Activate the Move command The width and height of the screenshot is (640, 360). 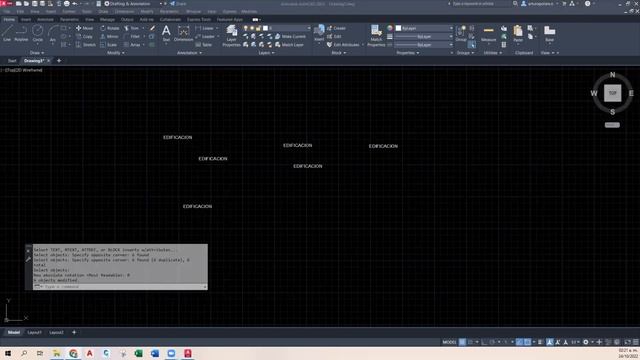click(84, 28)
